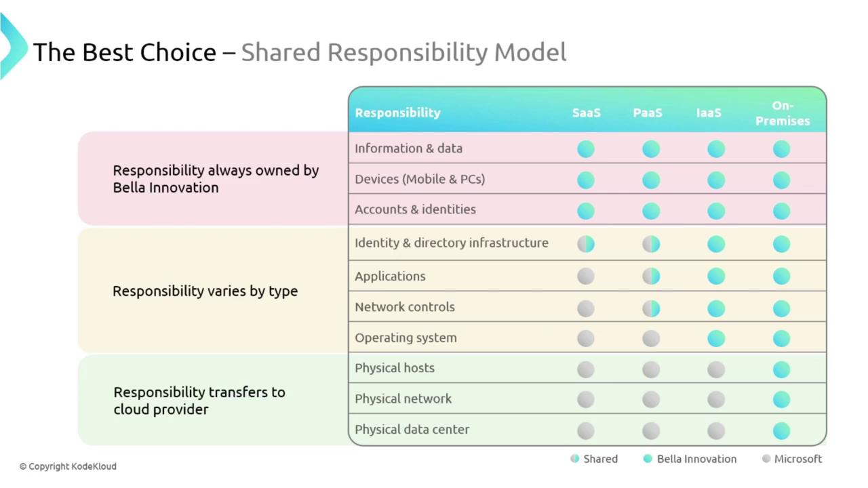Click the On-Premises dot for Physical data center

point(781,430)
